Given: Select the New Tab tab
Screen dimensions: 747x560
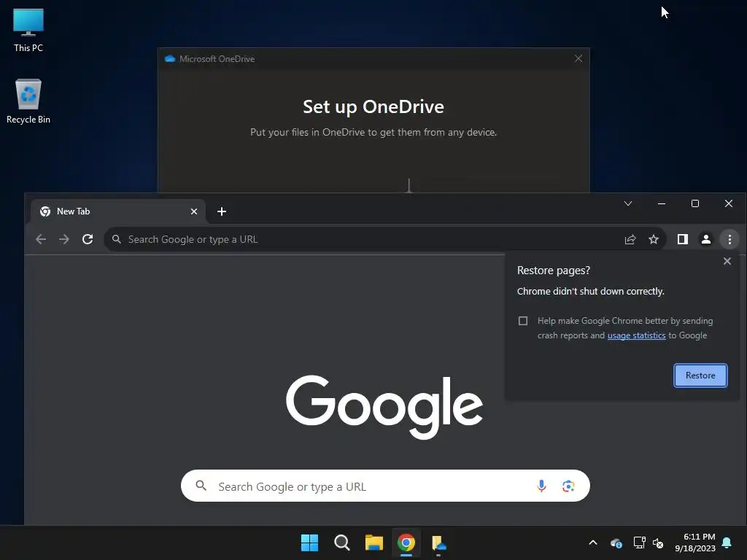Looking at the screenshot, I should tap(118, 211).
